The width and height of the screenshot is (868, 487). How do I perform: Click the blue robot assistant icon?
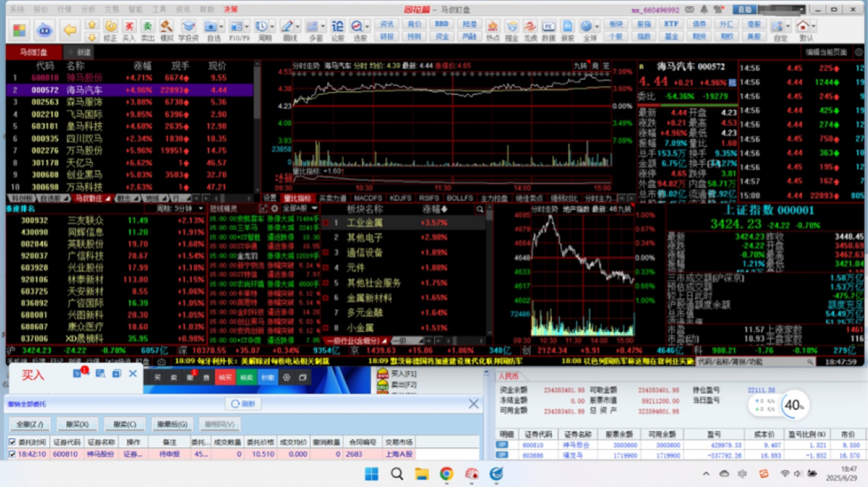pos(44,30)
